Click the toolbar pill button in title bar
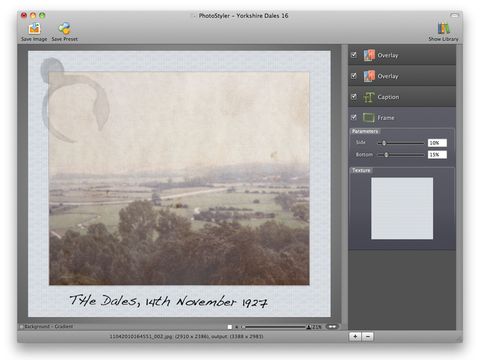 pos(455,15)
